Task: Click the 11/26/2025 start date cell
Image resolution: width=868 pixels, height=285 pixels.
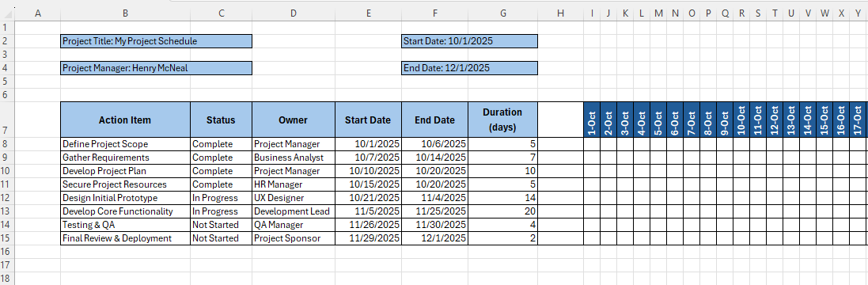Action: (x=369, y=225)
